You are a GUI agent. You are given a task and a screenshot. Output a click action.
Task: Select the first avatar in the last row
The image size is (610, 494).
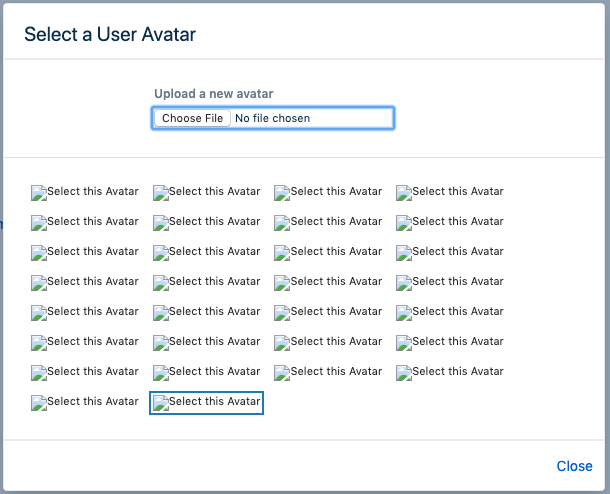pyautogui.click(x=85, y=402)
